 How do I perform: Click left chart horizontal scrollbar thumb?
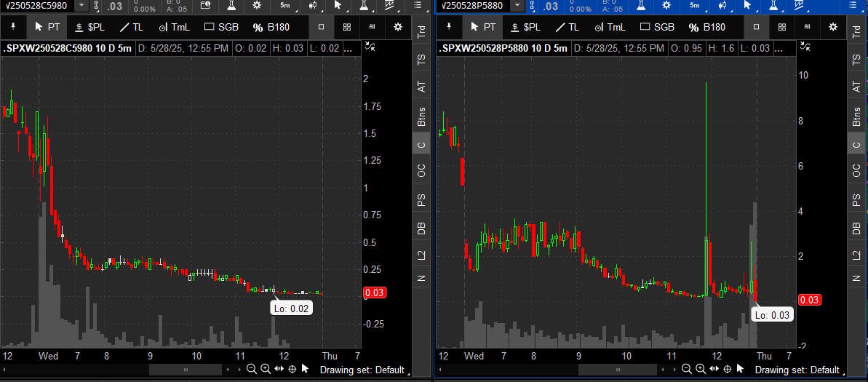click(x=186, y=370)
